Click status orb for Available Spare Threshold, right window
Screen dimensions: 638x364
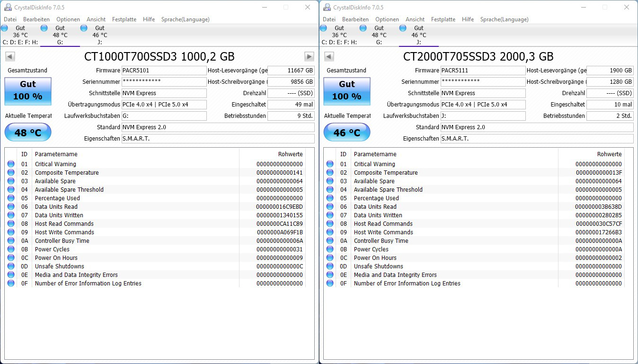330,190
